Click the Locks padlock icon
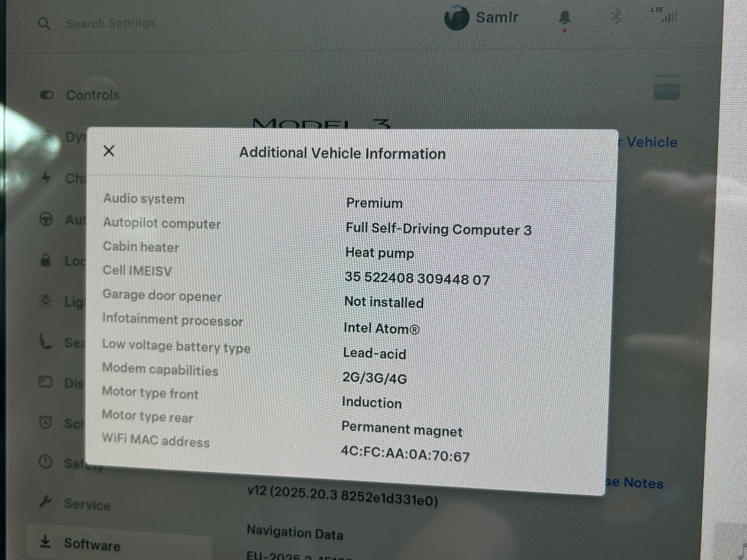747x560 pixels. tap(45, 260)
